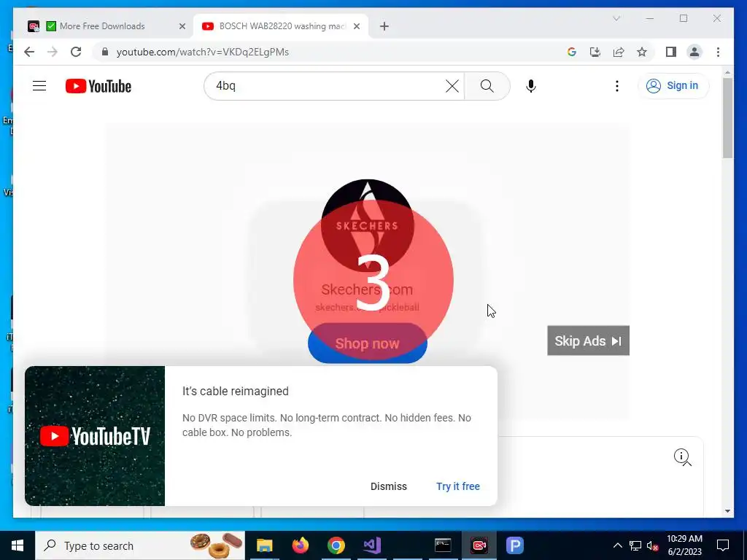Screen dimensions: 747x560
Task: Go back in Chrome browser
Action: [x=29, y=52]
